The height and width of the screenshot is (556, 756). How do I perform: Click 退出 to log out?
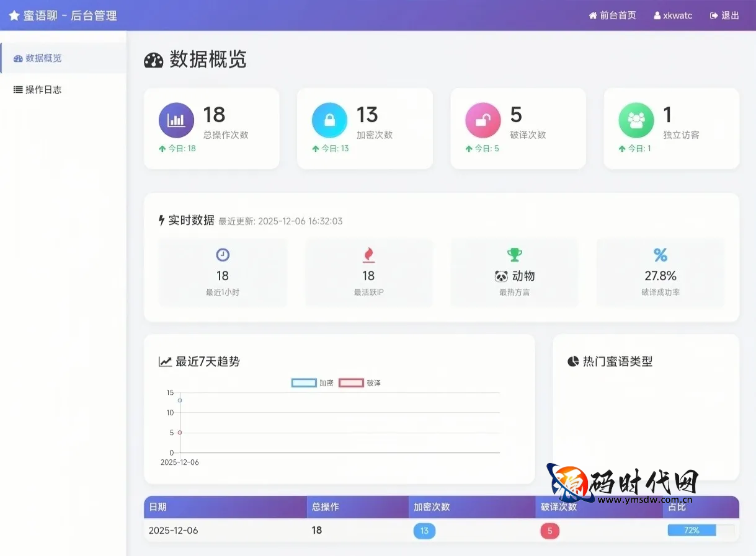[x=724, y=15]
